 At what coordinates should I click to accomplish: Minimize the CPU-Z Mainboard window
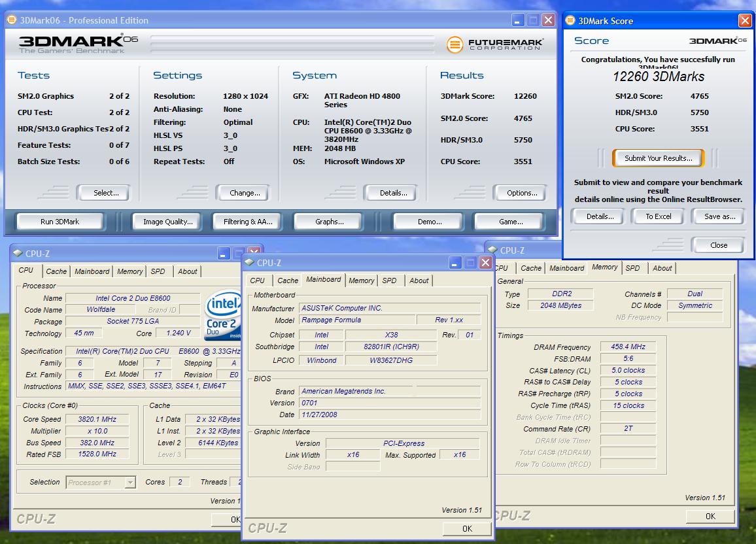pyautogui.click(x=455, y=263)
